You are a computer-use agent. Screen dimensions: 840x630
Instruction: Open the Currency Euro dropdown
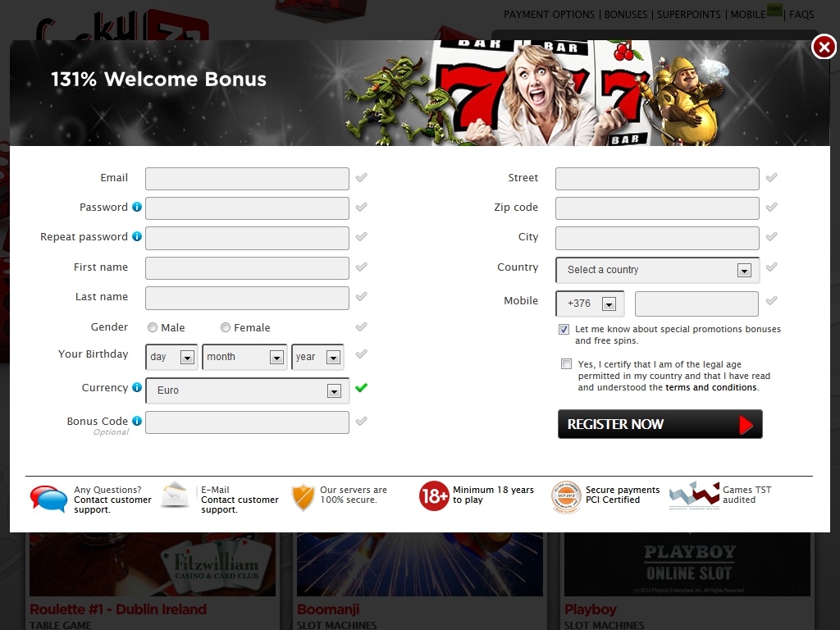(x=247, y=390)
